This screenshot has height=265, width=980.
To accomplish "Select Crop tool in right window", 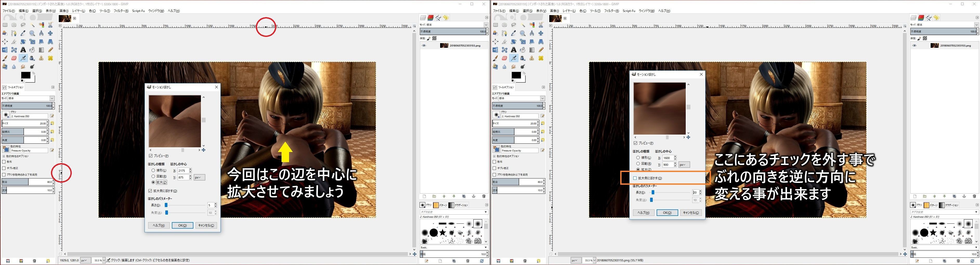I will (x=505, y=42).
